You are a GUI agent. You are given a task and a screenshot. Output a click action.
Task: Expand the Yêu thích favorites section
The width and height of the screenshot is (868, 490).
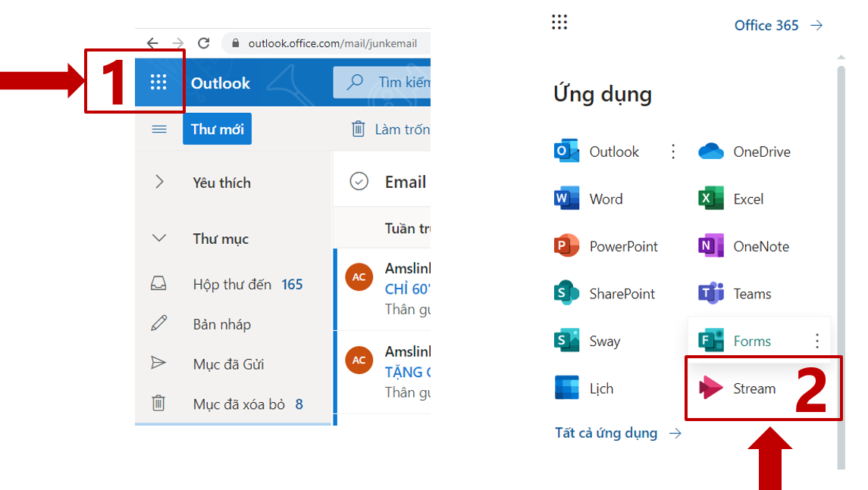[x=159, y=182]
